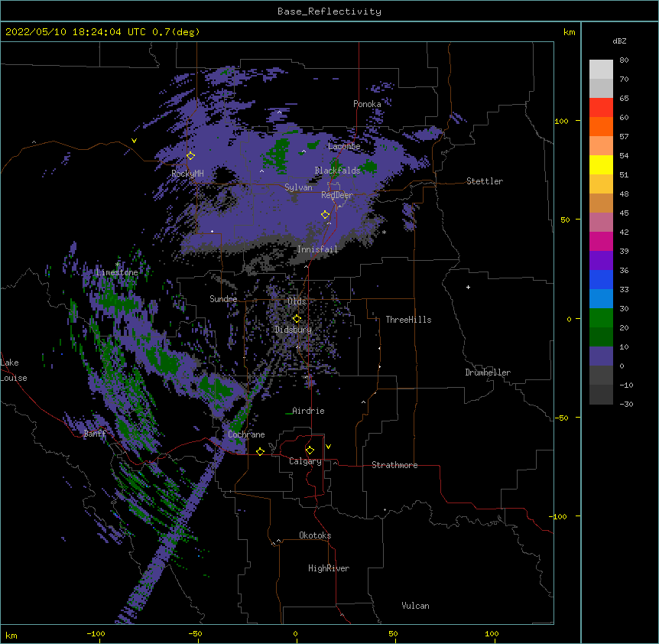Click the 45 value in dBZ legend
The image size is (659, 644).
point(624,213)
